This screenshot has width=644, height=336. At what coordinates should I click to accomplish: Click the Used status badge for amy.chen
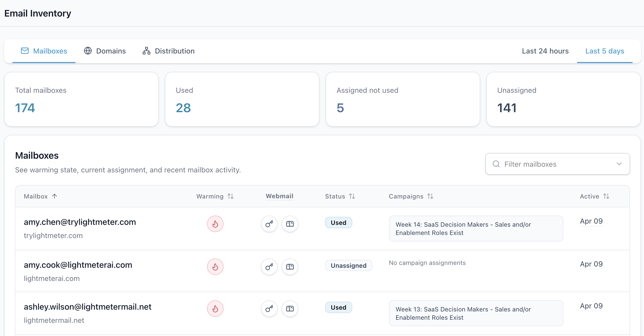pos(339,223)
